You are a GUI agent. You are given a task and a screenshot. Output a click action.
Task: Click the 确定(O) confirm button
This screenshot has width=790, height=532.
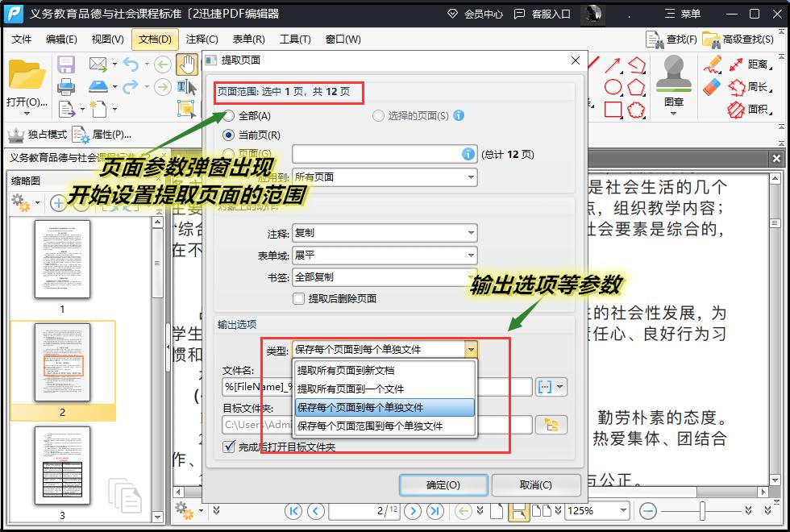[x=442, y=484]
